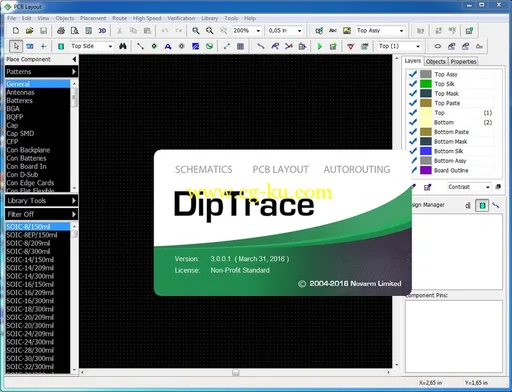512x392 pixels.
Task: Click the blue plus origin tool icon
Action: coord(43,46)
